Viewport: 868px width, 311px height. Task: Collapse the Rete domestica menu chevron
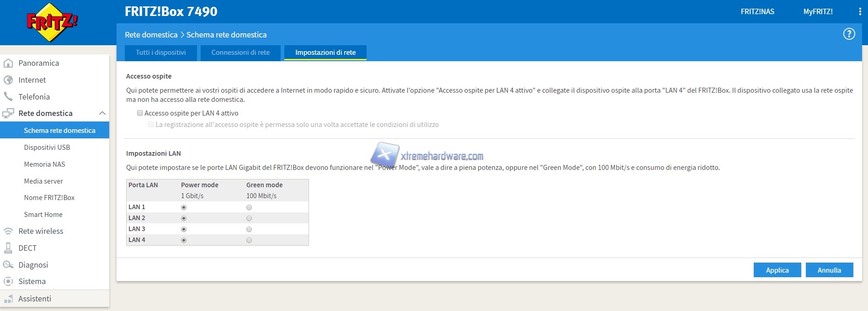(x=102, y=113)
